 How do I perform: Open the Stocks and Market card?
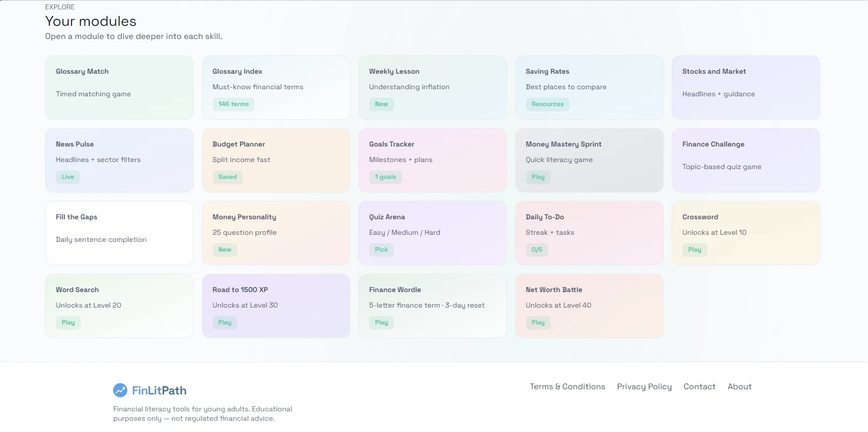click(x=746, y=87)
